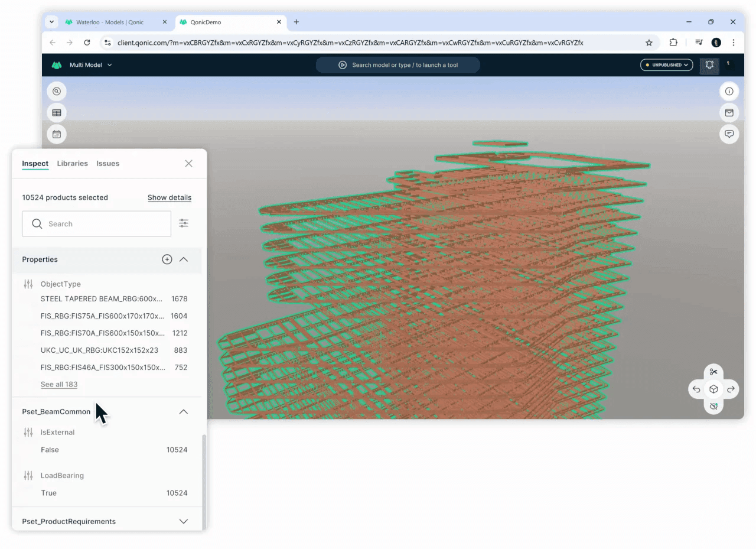Click the See all 183 link
The image size is (756, 549).
click(59, 384)
